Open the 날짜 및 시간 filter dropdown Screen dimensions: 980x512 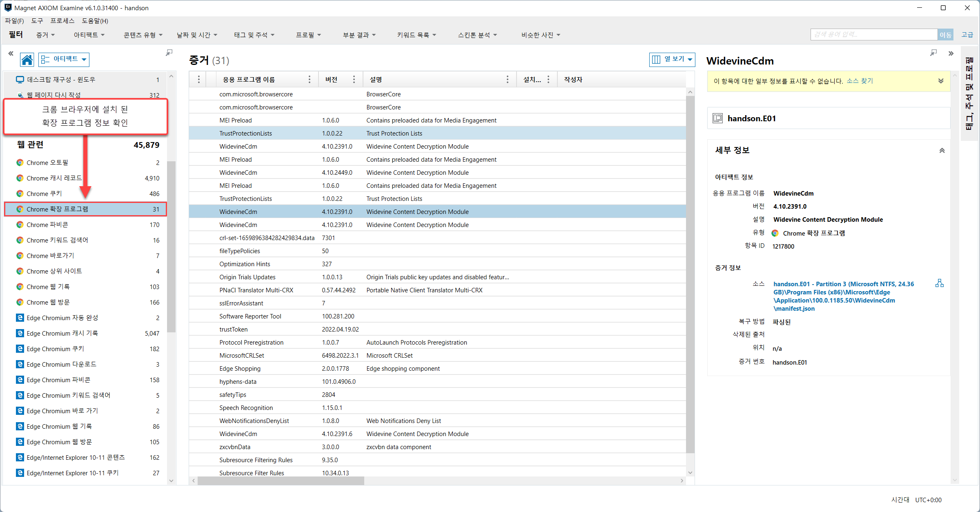197,35
